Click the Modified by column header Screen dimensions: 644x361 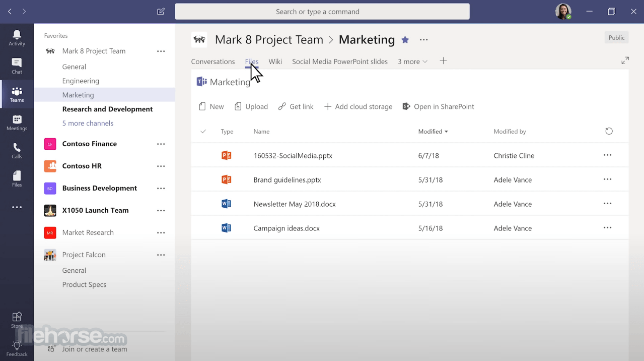[510, 132]
